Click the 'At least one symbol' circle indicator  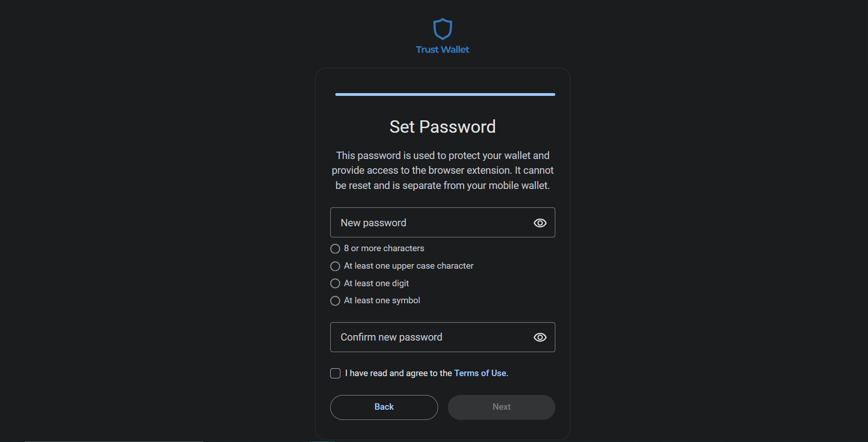pyautogui.click(x=335, y=301)
